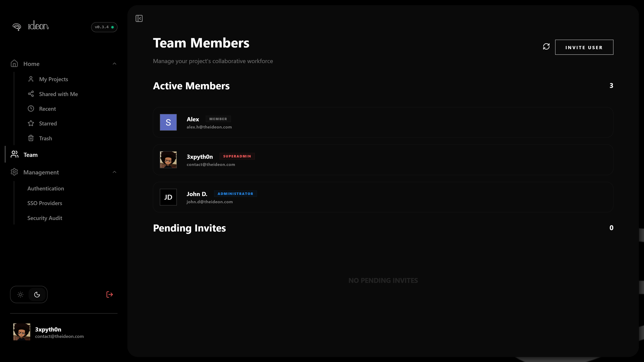Image resolution: width=644 pixels, height=362 pixels.
Task: Click the ideon logo icon
Action: pyautogui.click(x=17, y=27)
